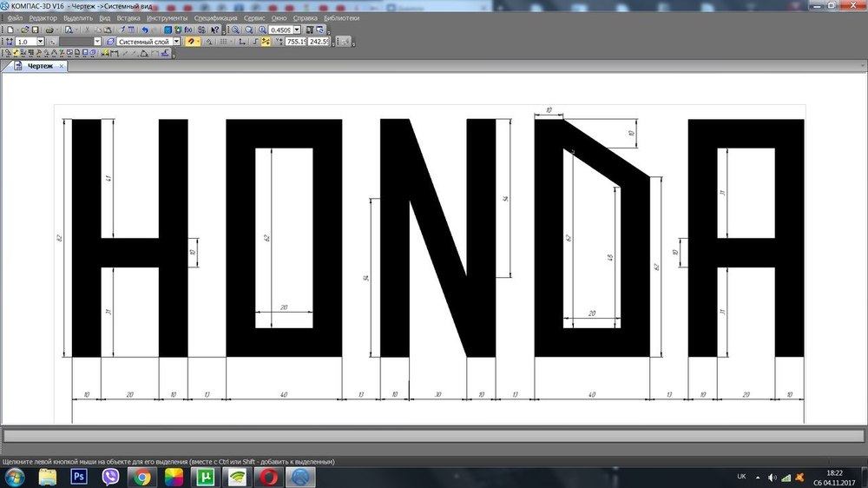Click the Refresh view icon

point(320,30)
